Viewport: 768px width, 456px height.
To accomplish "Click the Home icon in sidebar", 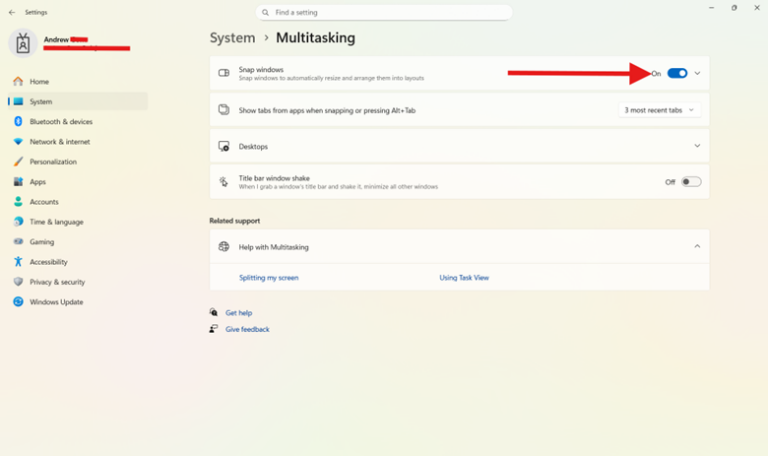I will coord(18,81).
